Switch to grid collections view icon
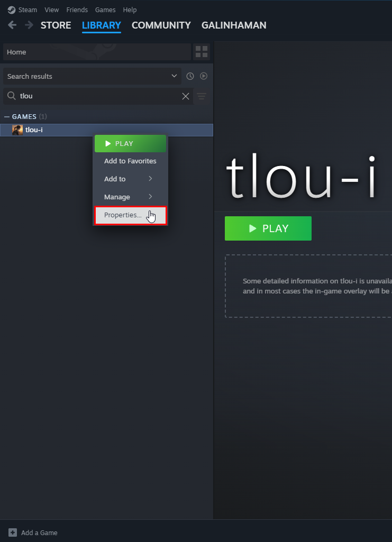Screen dimensions: 392x542 click(202, 52)
